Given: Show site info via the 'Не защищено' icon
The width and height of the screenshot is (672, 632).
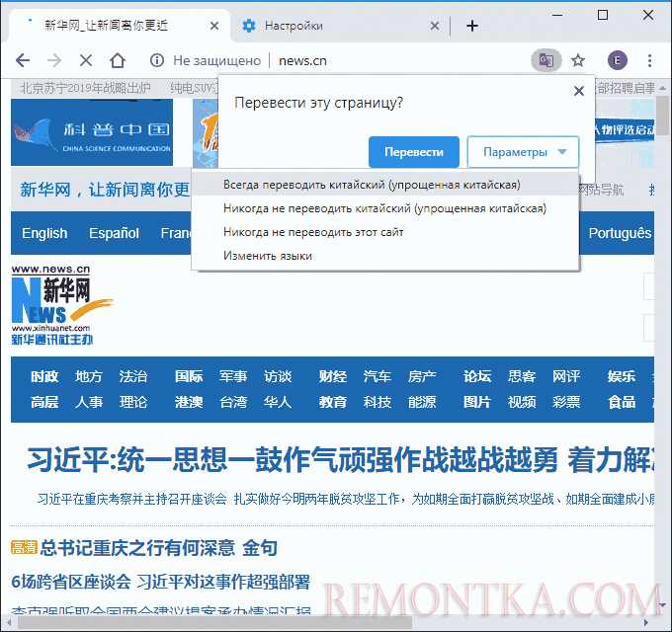Looking at the screenshot, I should click(157, 60).
